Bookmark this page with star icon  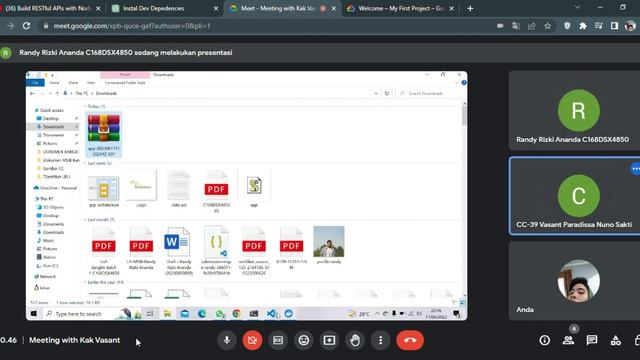click(547, 26)
